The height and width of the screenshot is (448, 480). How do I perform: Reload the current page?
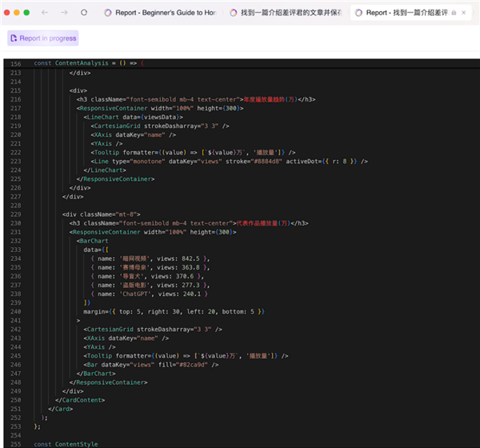tap(84, 13)
